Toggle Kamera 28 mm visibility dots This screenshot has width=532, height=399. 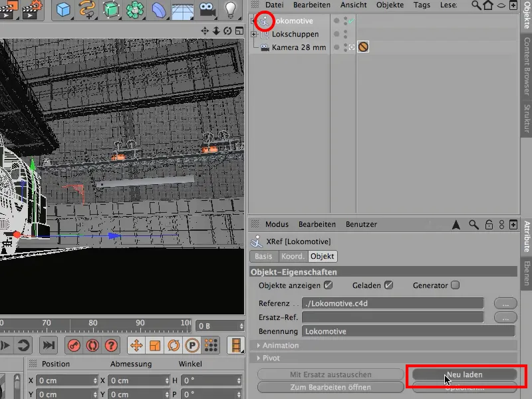click(x=345, y=47)
